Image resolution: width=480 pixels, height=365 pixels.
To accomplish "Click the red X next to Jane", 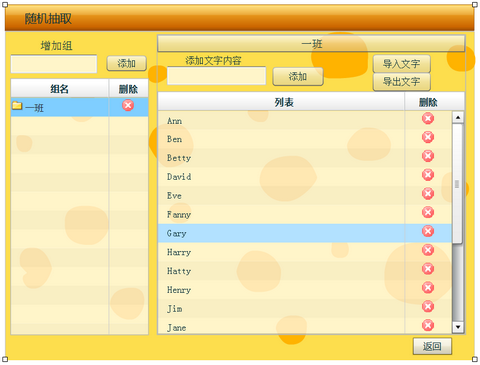I will point(428,325).
